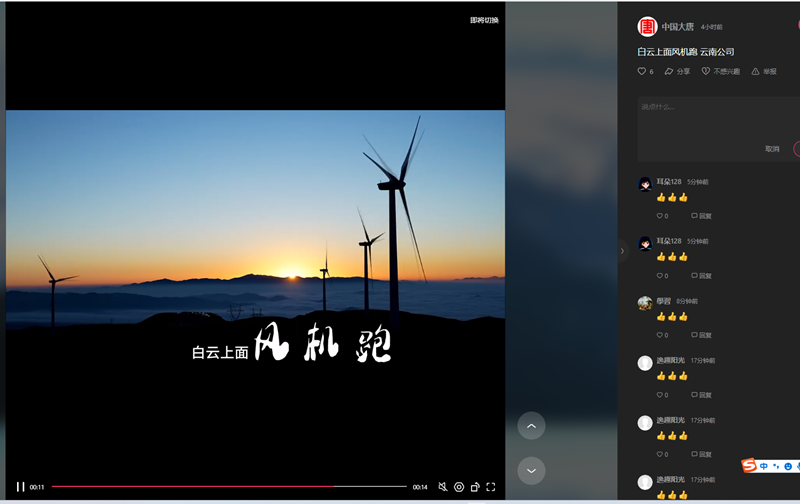The width and height of the screenshot is (800, 504).
Task: Collapse the comments panel with side arrow
Action: pyautogui.click(x=621, y=251)
